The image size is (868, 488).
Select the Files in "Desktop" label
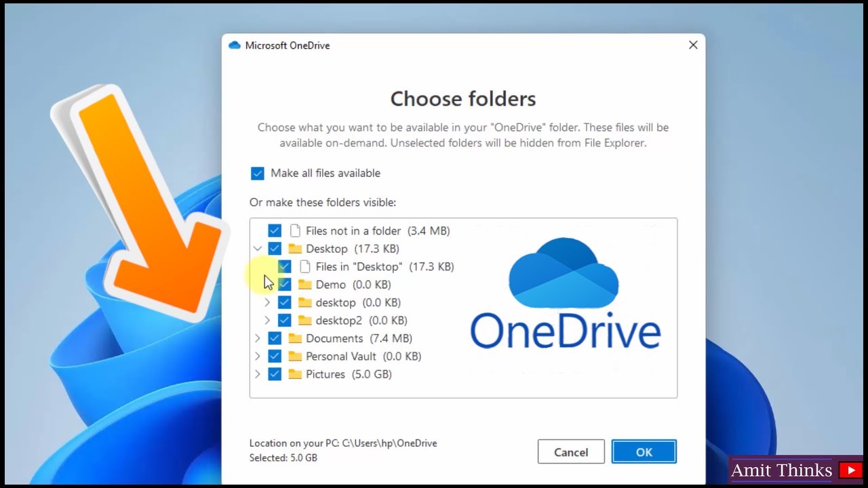click(x=384, y=267)
